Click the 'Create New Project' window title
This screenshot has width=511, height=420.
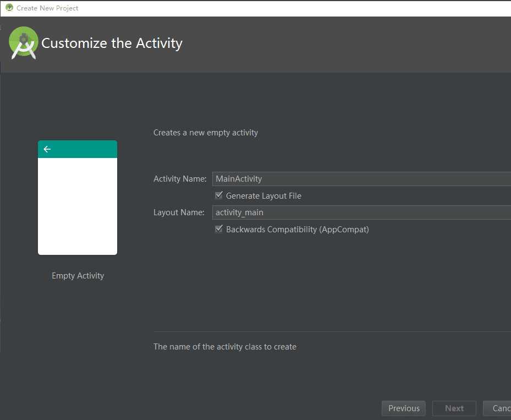click(x=47, y=8)
